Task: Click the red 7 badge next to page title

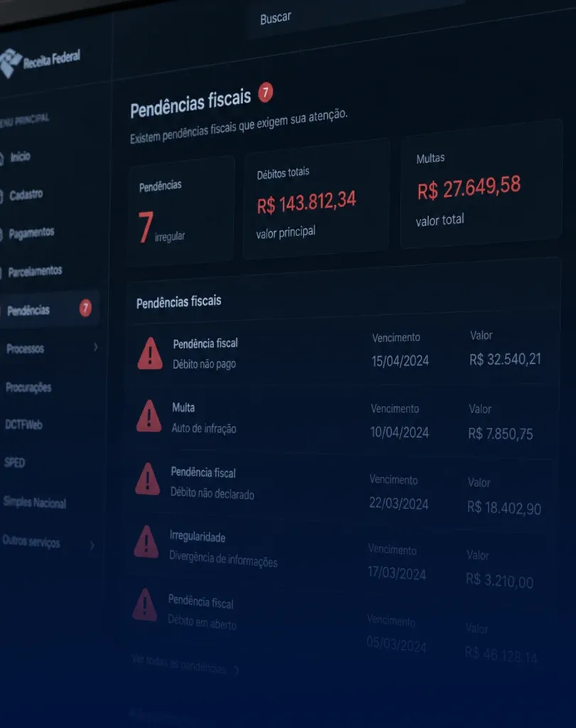Action: 266,92
